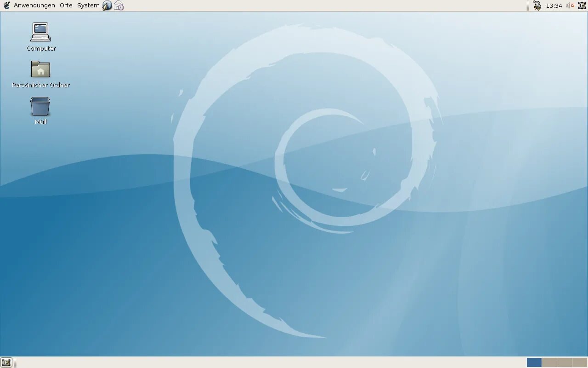
Task: Switch to the second workspace in pager
Action: pos(549,362)
